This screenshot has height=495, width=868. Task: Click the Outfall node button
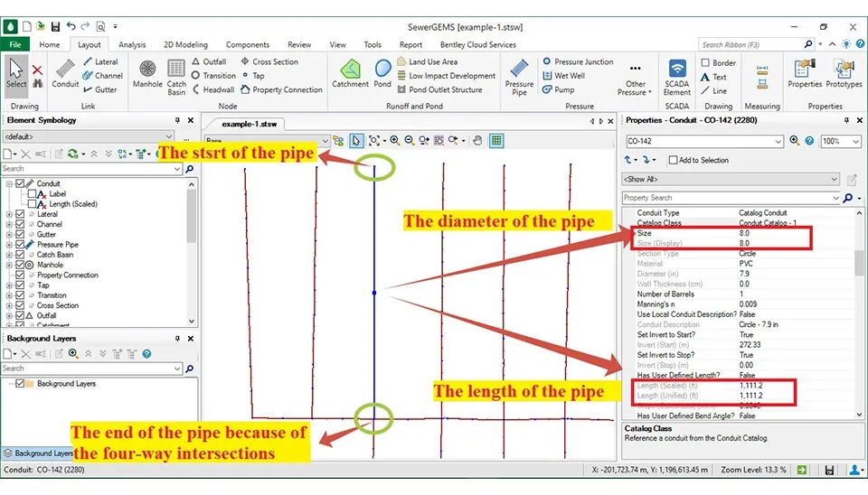click(x=209, y=62)
